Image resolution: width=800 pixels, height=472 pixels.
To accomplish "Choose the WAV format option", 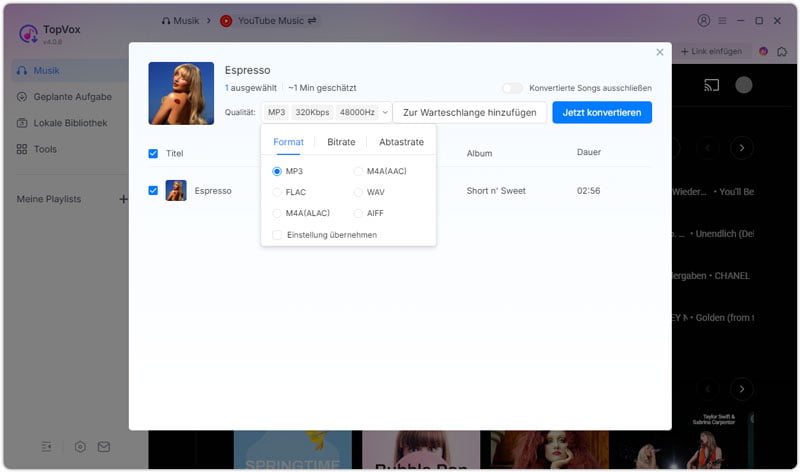I will point(358,192).
